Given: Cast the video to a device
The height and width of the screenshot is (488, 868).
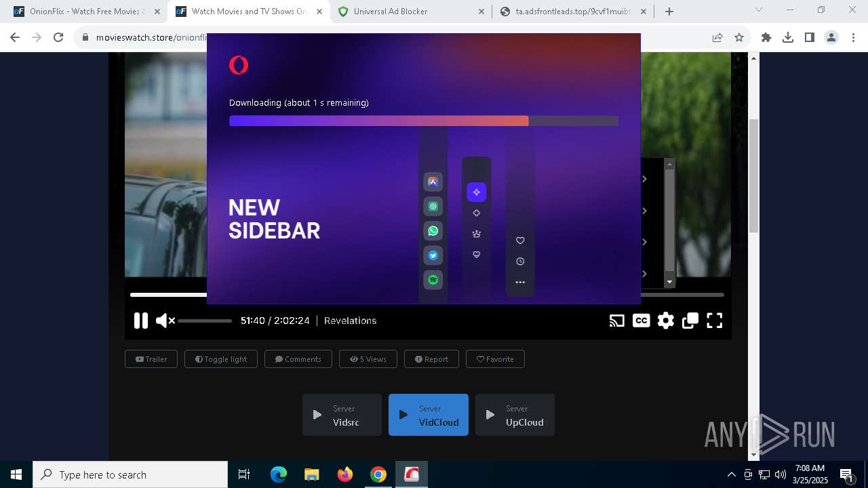Looking at the screenshot, I should (617, 321).
